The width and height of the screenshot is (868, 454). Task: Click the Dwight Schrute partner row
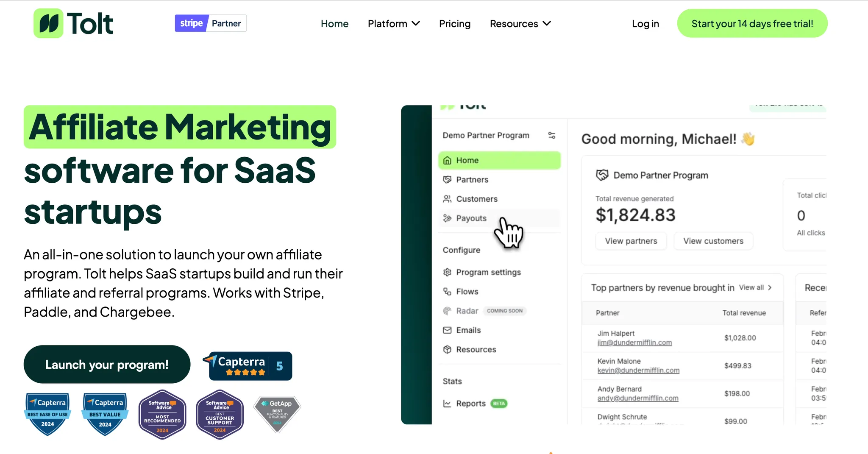682,417
